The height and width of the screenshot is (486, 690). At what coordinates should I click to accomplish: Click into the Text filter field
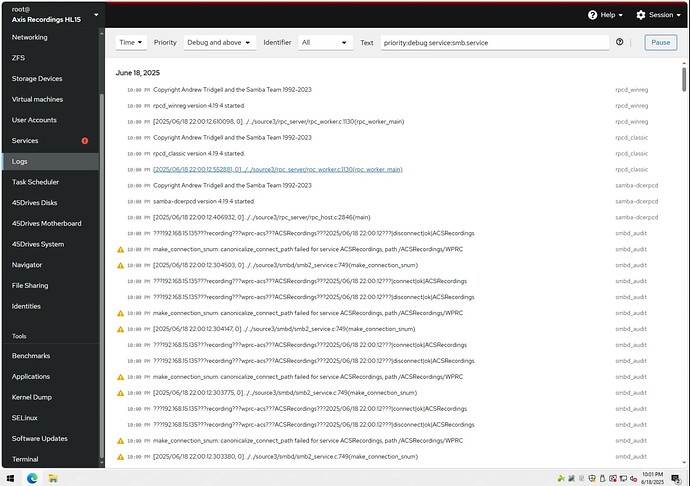pos(495,43)
